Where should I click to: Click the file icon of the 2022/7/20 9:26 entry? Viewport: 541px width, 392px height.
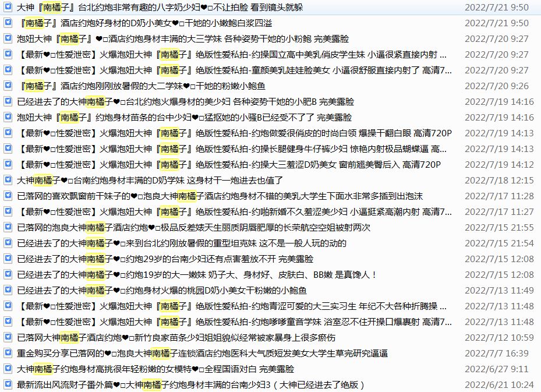pyautogui.click(x=8, y=86)
